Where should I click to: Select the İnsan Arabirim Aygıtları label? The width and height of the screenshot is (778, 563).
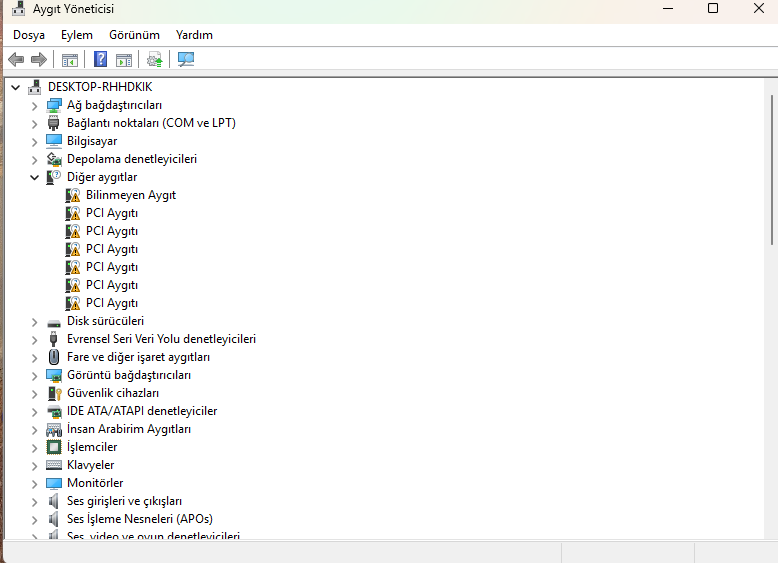(x=129, y=429)
